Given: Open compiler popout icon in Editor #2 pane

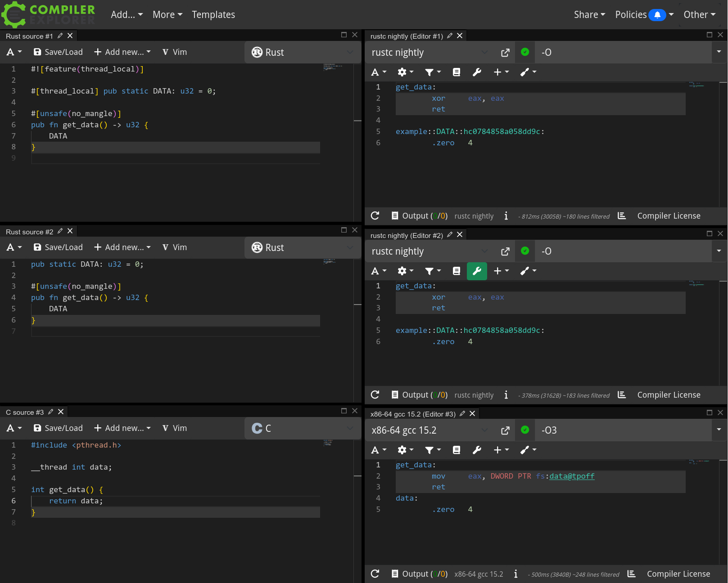Looking at the screenshot, I should [505, 251].
